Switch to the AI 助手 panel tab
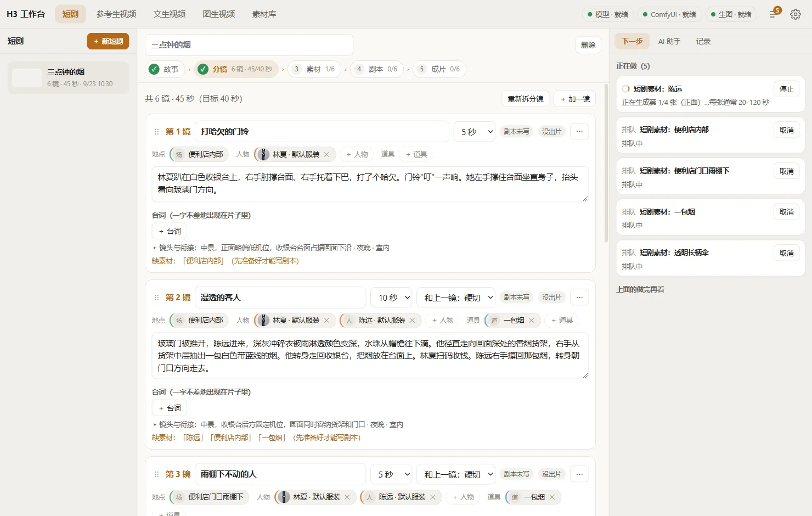Screen dimensions: 812x516 669,41
